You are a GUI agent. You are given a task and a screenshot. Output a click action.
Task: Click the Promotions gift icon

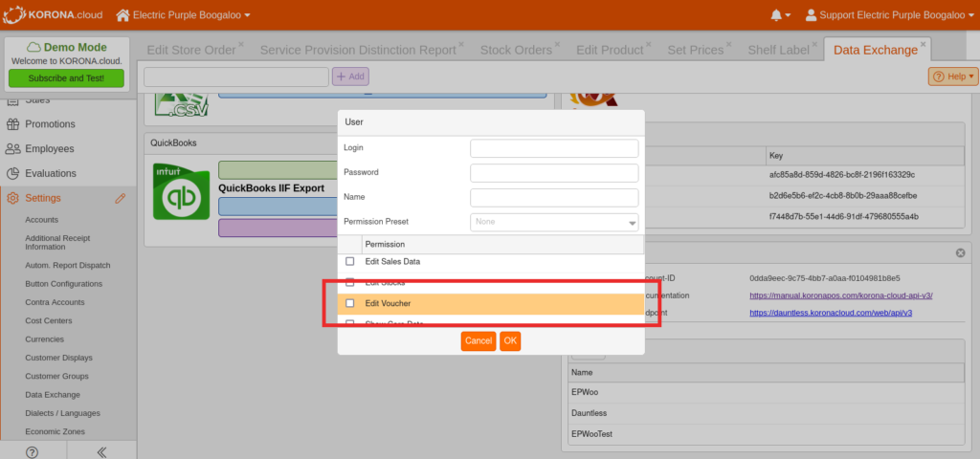[12, 124]
